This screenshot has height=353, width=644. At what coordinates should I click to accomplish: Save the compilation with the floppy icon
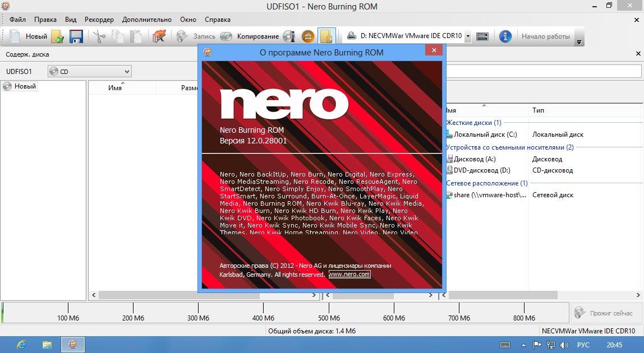coord(76,36)
